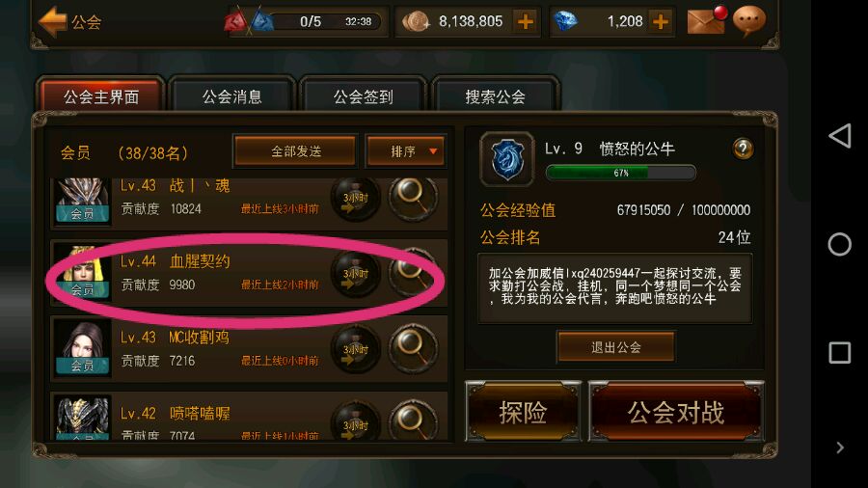
Task: Open the mail envelope with red notification
Action: tap(707, 20)
